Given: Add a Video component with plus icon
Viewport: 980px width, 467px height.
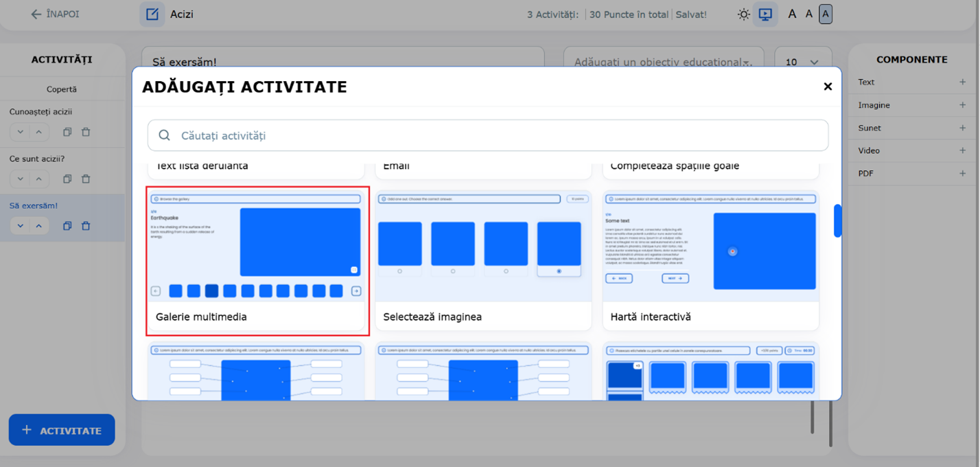Looking at the screenshot, I should [962, 151].
